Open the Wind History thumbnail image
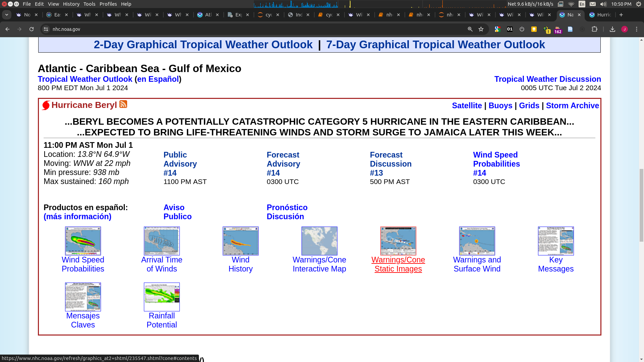Viewport: 644px width, 362px height. 240,241
